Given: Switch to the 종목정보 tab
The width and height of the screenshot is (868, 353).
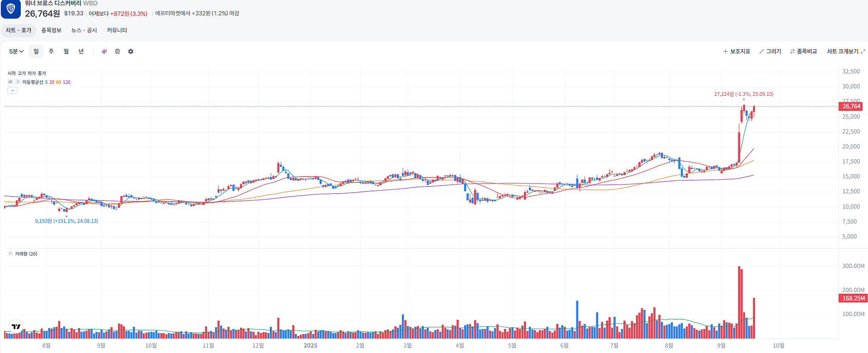Looking at the screenshot, I should 51,30.
